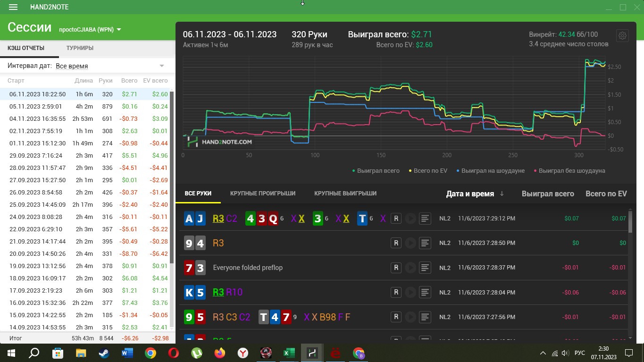644x362 pixels.
Task: Sort hands by Выиграл всего column
Action: pyautogui.click(x=548, y=194)
